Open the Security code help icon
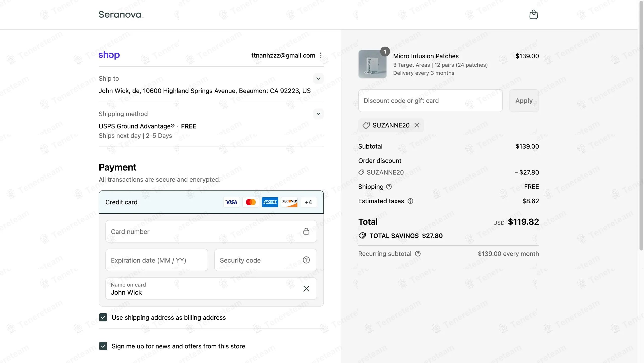Image resolution: width=644 pixels, height=363 pixels. tap(306, 260)
